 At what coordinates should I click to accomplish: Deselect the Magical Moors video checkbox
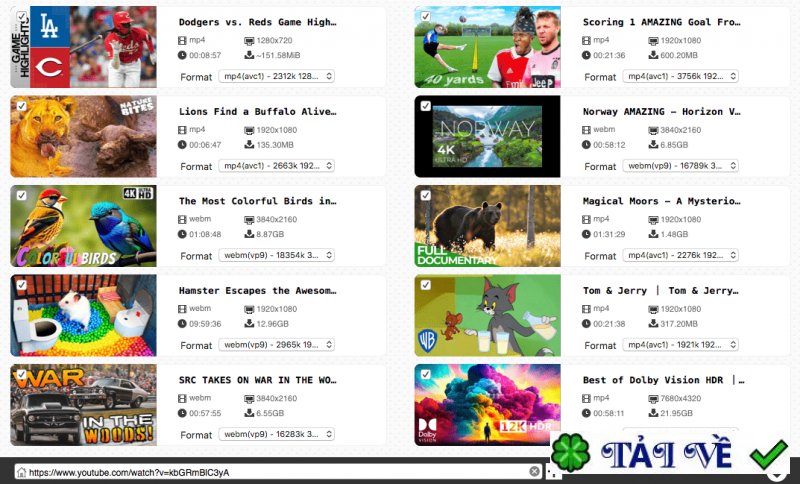point(426,195)
